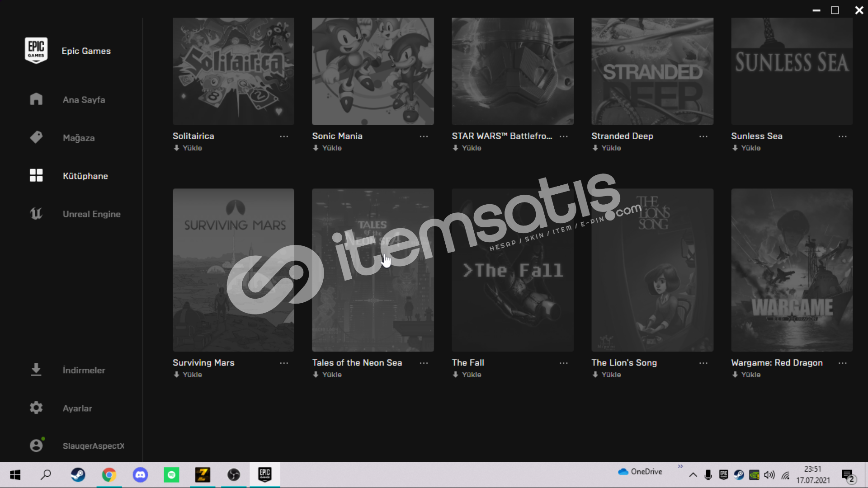Screen dimensions: 868x488
Task: Show hidden system tray icons chevron
Action: pyautogui.click(x=693, y=475)
